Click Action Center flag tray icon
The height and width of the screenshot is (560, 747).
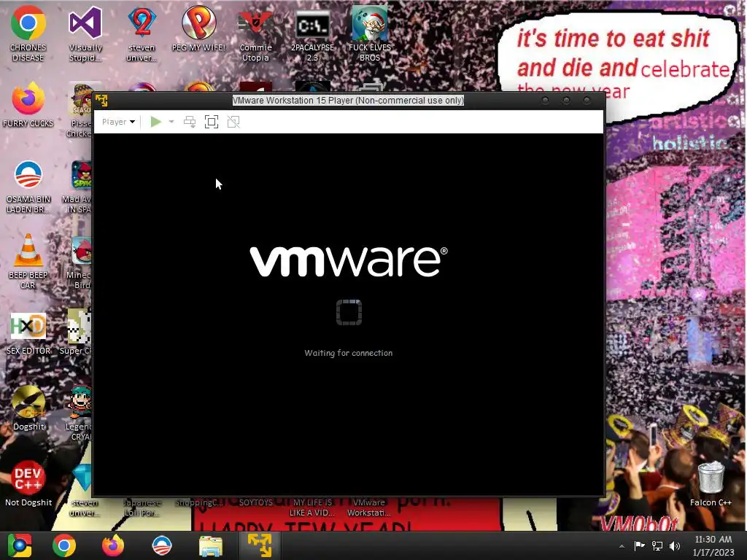(639, 545)
